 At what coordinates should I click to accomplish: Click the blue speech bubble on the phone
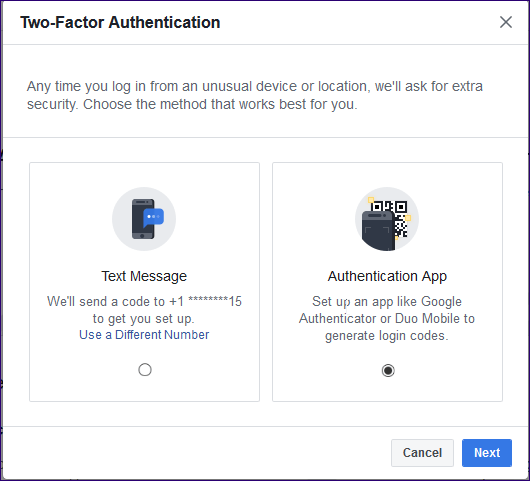(x=153, y=218)
